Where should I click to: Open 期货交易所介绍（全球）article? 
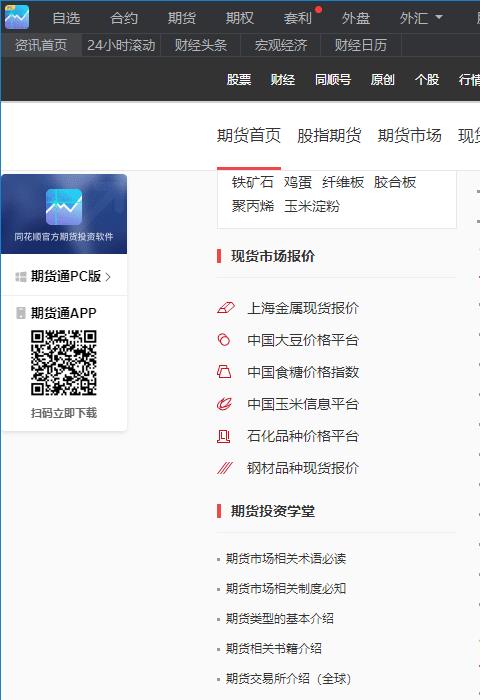(x=288, y=679)
